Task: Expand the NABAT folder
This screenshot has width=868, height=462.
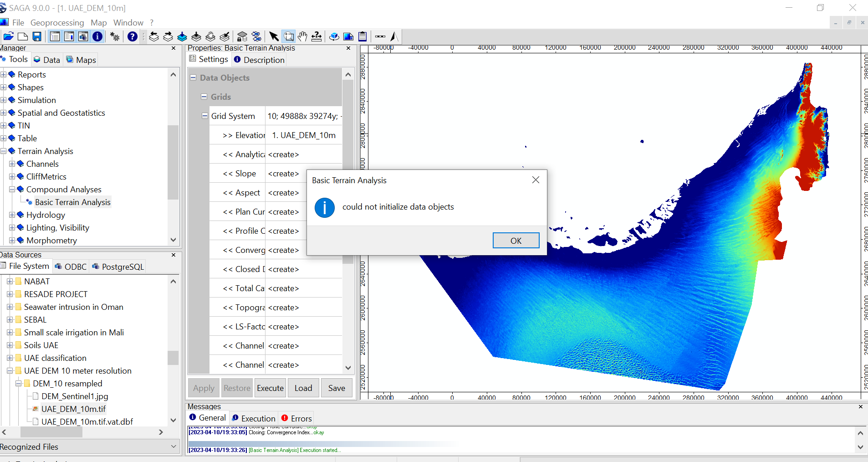Action: tap(10, 281)
